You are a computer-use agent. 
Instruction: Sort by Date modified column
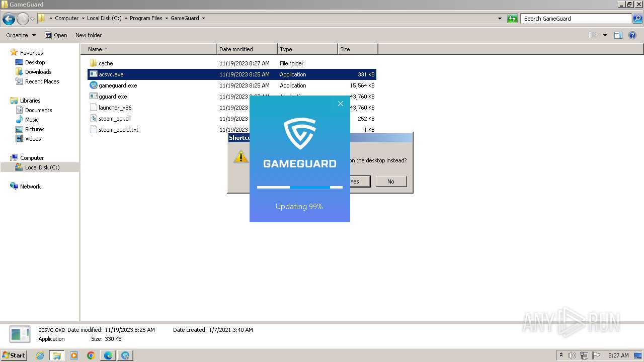(x=247, y=49)
